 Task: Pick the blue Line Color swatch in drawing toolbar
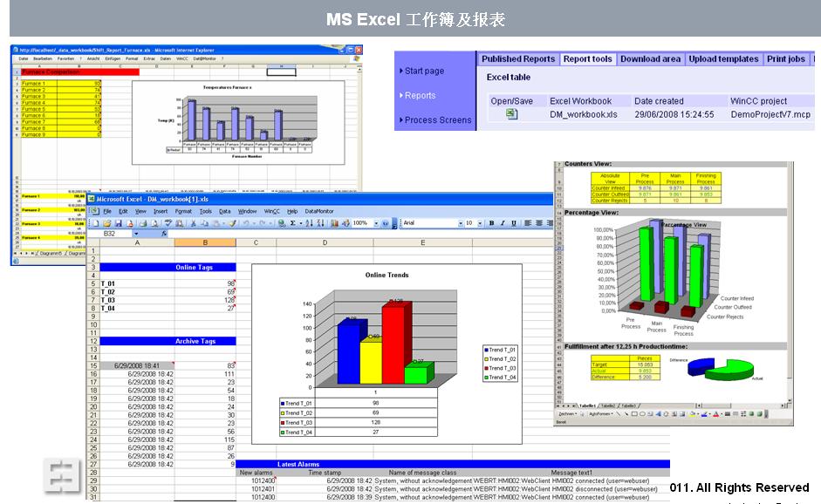click(704, 414)
